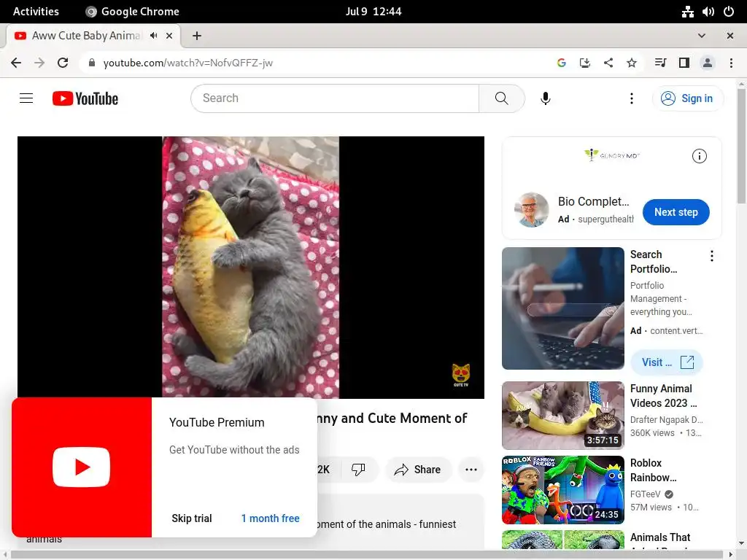This screenshot has height=560, width=747.
Task: Click the install app icon in address bar
Action: [585, 63]
